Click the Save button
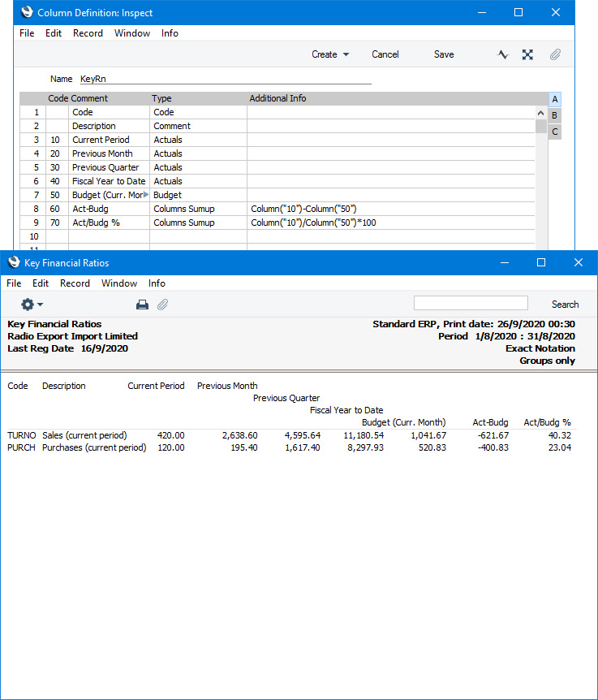Screen dimensions: 598x700 coord(444,54)
